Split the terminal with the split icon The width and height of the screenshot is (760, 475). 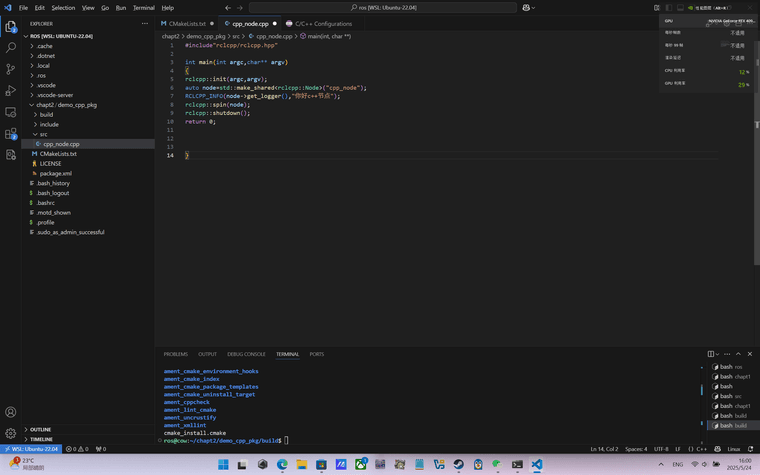coord(711,354)
